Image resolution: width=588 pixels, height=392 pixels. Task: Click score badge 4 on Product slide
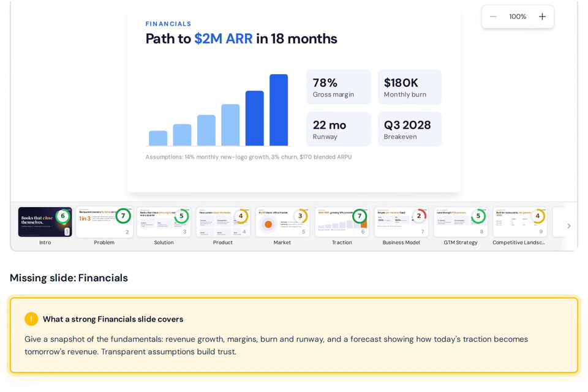241,216
